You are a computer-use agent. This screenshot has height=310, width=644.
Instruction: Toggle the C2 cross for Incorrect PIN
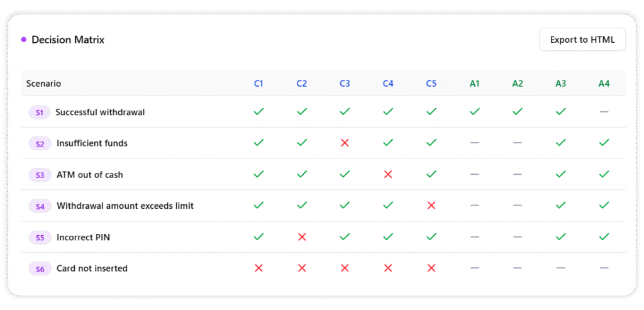pyautogui.click(x=302, y=237)
